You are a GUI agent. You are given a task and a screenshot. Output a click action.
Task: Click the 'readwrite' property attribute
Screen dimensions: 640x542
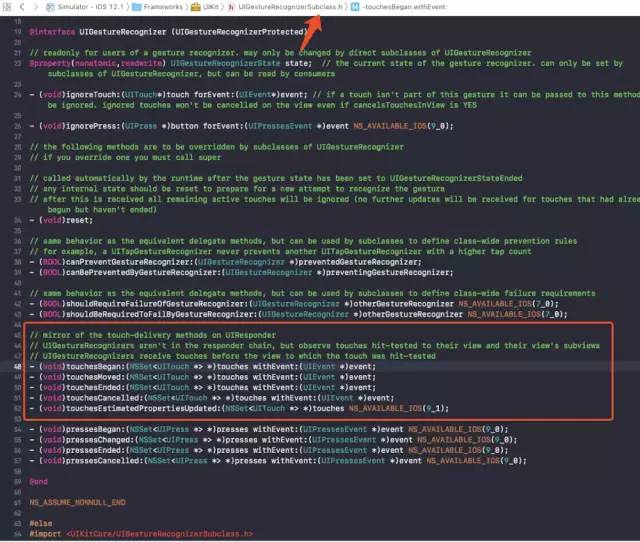(x=141, y=63)
